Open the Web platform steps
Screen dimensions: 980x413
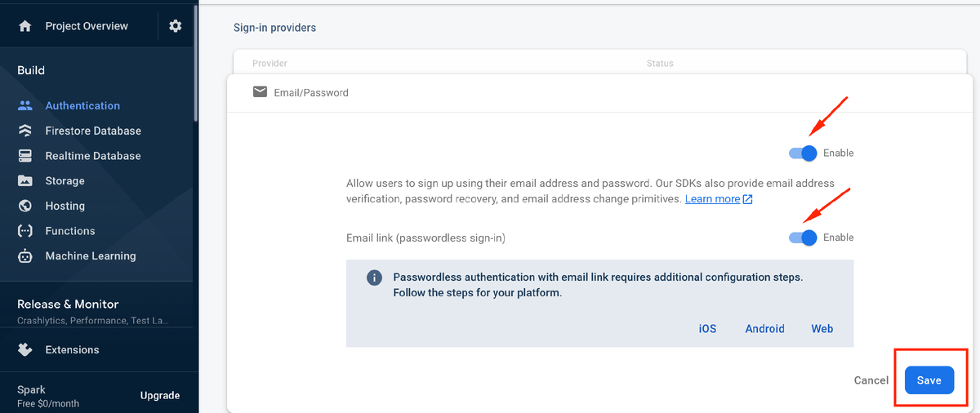click(822, 329)
